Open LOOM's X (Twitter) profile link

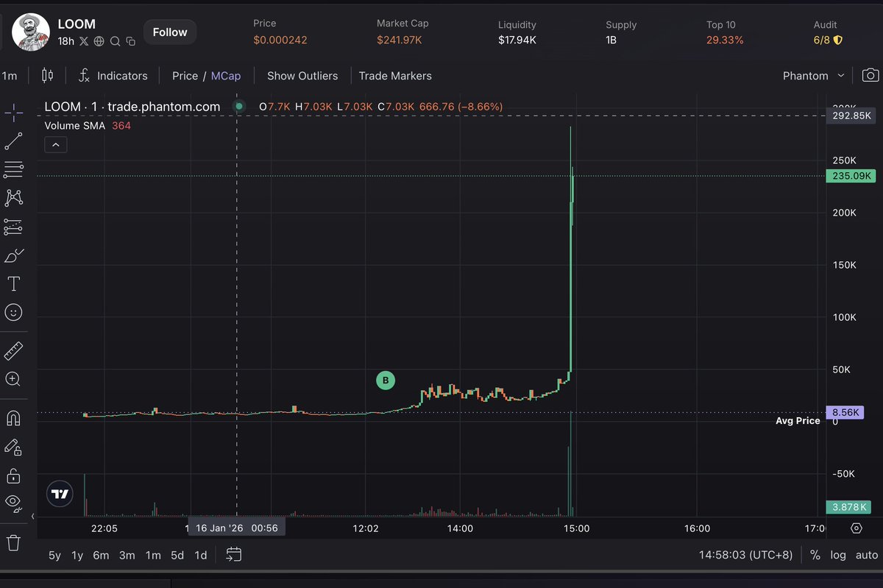pyautogui.click(x=85, y=41)
